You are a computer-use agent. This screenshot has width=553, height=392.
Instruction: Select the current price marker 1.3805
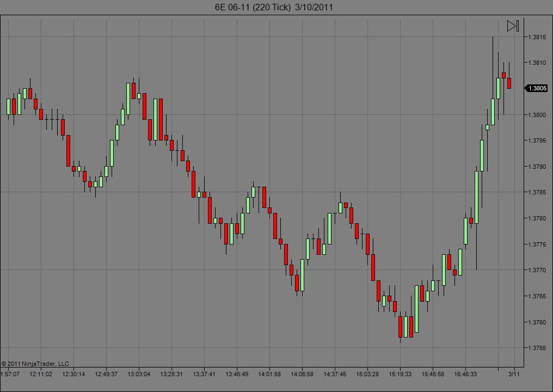[537, 88]
